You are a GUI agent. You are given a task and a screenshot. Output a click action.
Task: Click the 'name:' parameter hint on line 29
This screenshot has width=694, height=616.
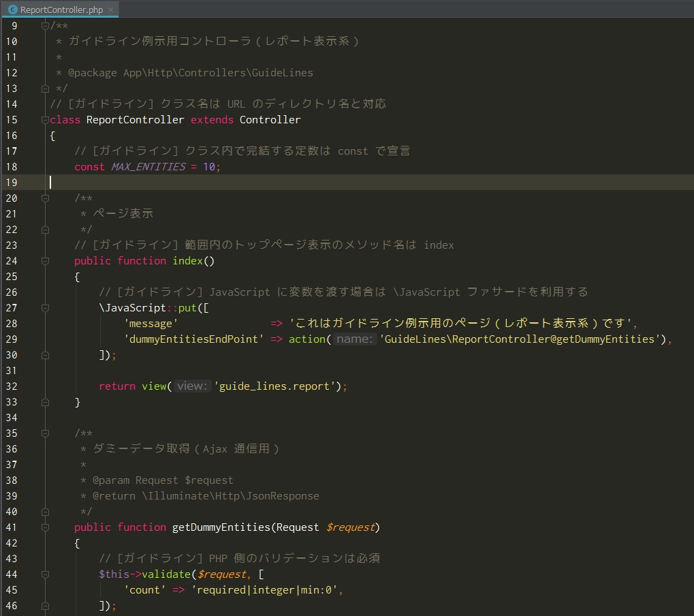tap(355, 339)
